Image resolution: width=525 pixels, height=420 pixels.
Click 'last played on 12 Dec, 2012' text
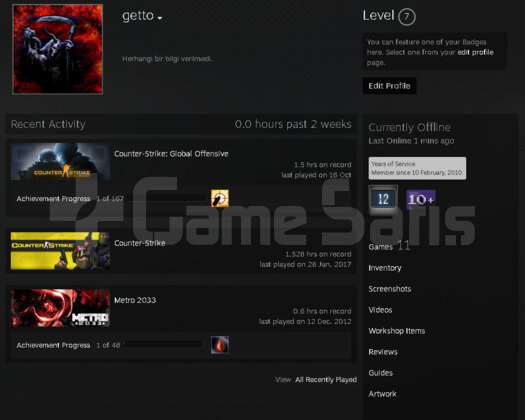305,322
